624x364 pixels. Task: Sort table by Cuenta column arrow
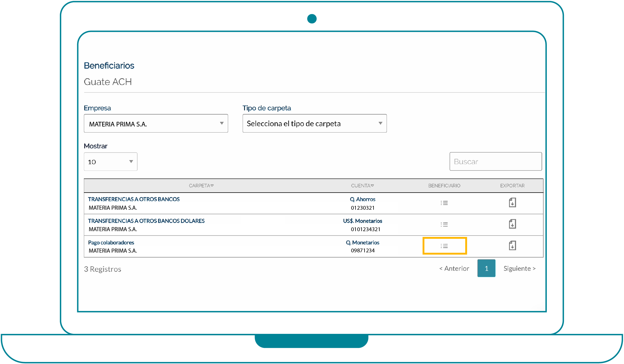[x=372, y=186]
